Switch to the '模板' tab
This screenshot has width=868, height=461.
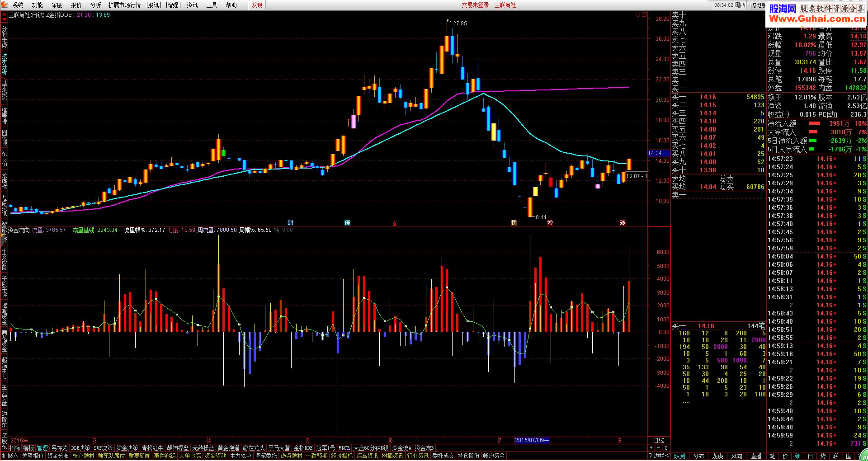click(x=28, y=448)
